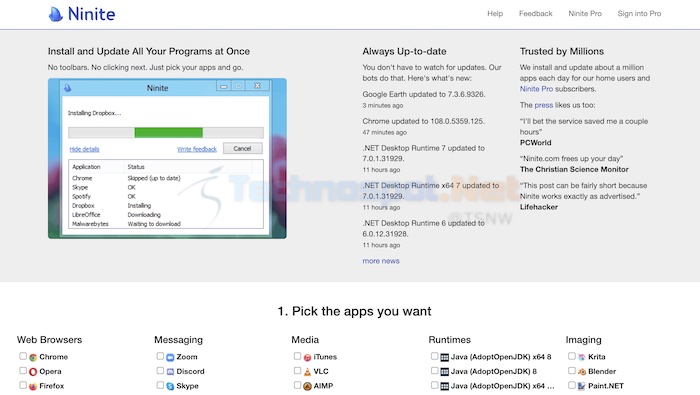Click the iTunes app icon
The height and width of the screenshot is (395, 700).
pyautogui.click(x=307, y=357)
